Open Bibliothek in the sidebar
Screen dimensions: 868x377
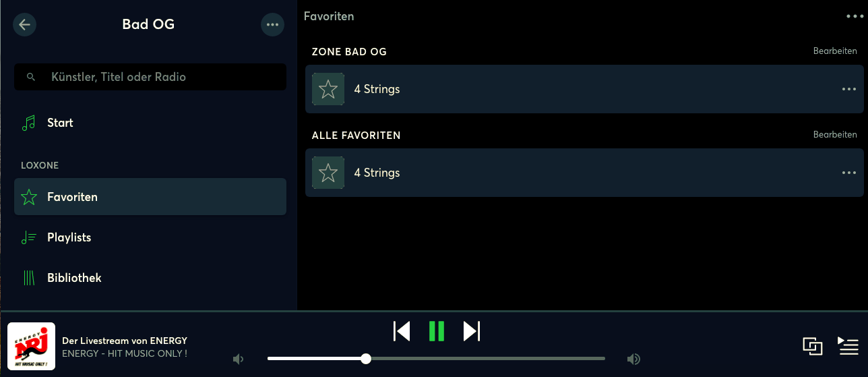tap(74, 278)
